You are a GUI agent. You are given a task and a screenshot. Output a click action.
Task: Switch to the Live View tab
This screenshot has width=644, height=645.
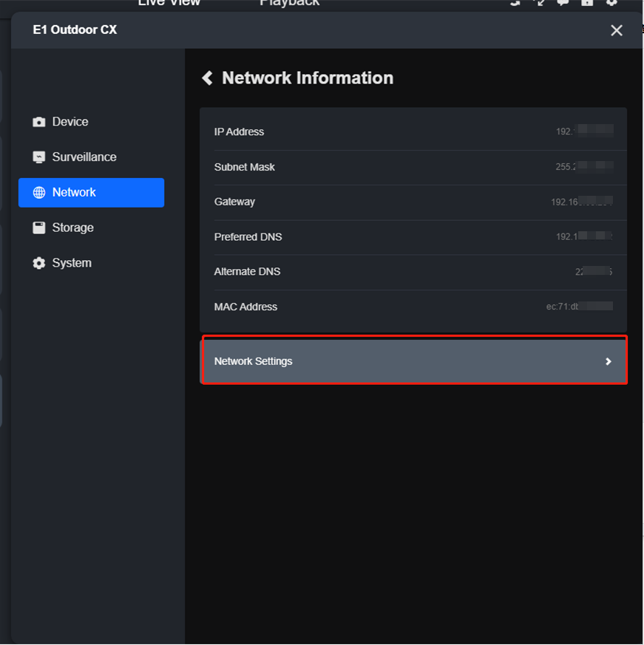click(x=169, y=3)
